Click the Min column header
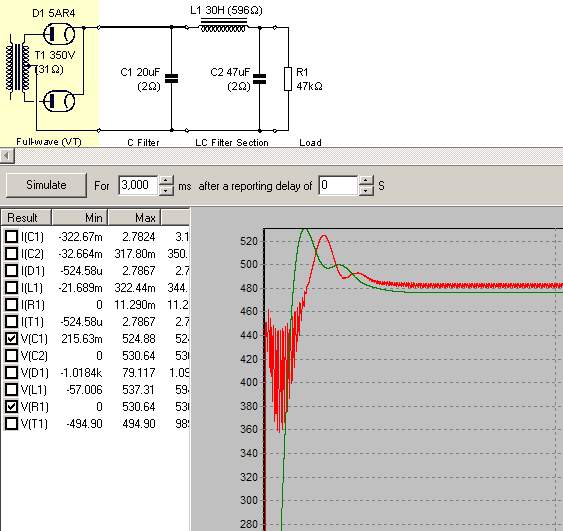 tap(80, 218)
